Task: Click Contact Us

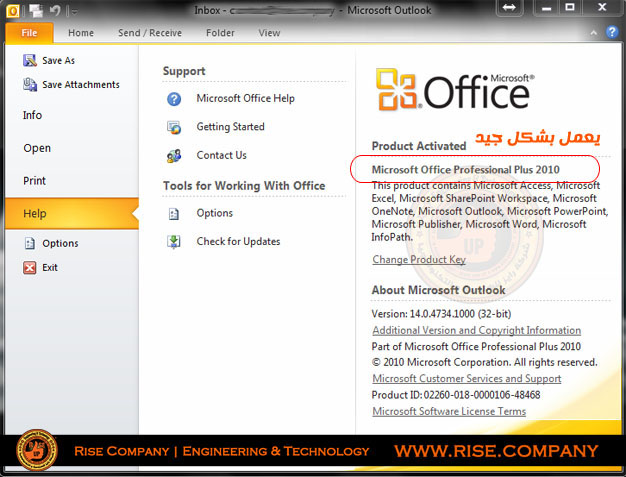Action: coord(222,155)
